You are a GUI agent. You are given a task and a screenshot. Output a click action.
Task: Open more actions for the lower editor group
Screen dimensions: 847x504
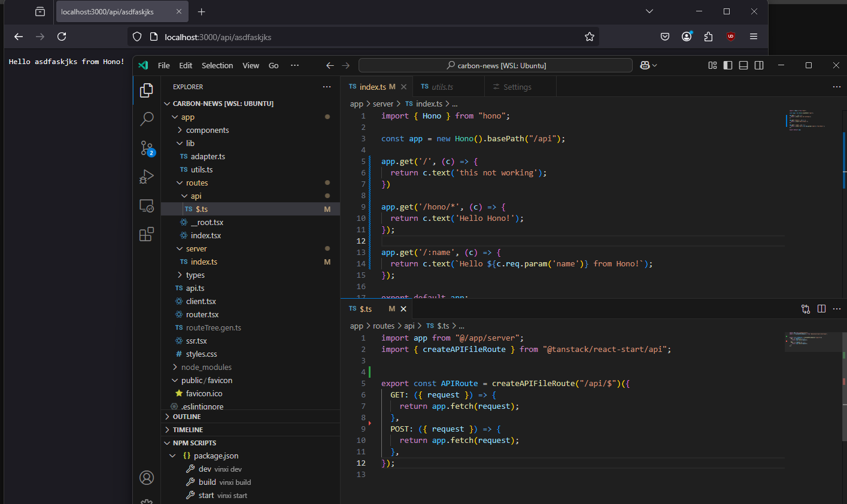[837, 309]
